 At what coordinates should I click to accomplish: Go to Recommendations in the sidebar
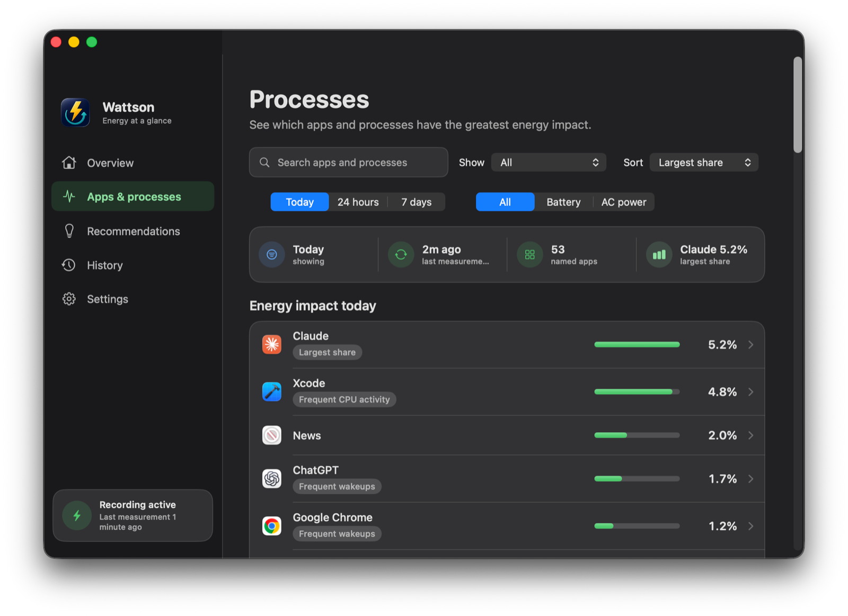point(132,231)
